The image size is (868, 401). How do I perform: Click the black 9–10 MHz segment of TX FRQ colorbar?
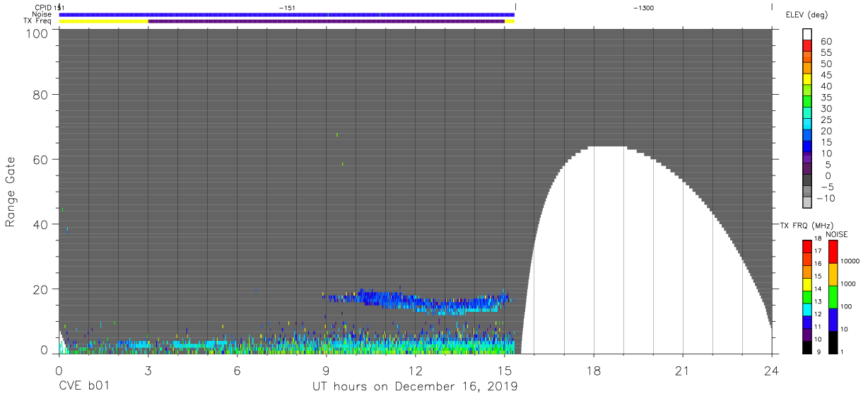pos(807,347)
